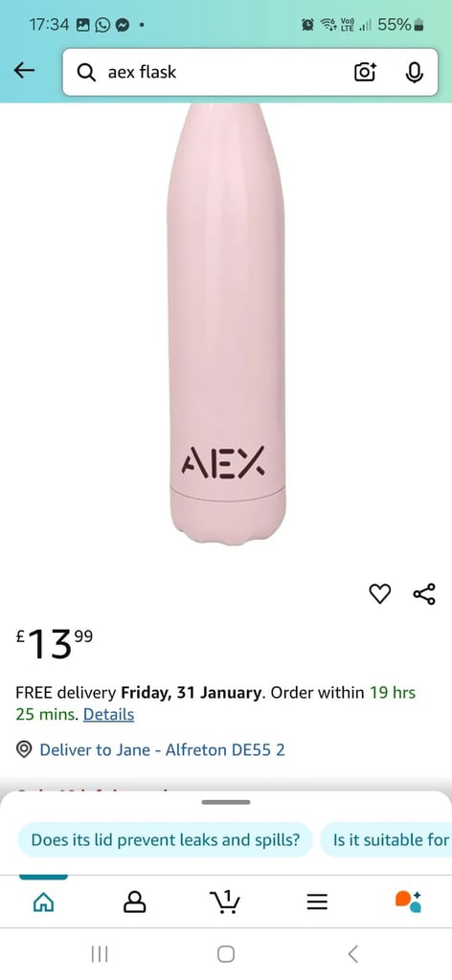Open the account profile tab
The image size is (452, 980).
click(135, 902)
